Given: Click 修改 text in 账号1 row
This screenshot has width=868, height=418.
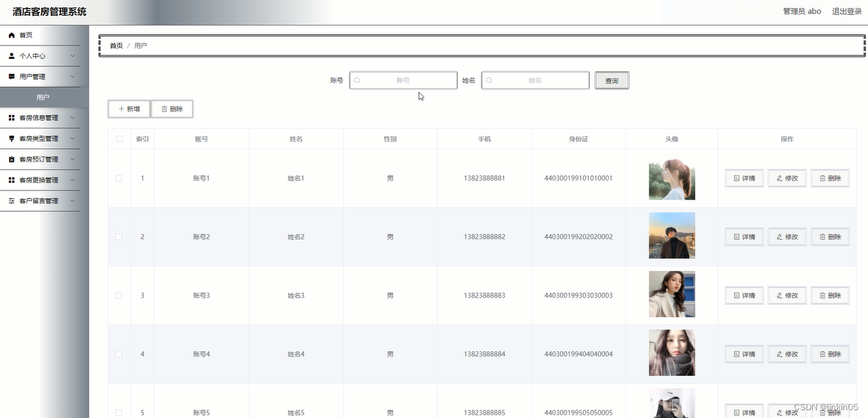Looking at the screenshot, I should click(x=791, y=178).
